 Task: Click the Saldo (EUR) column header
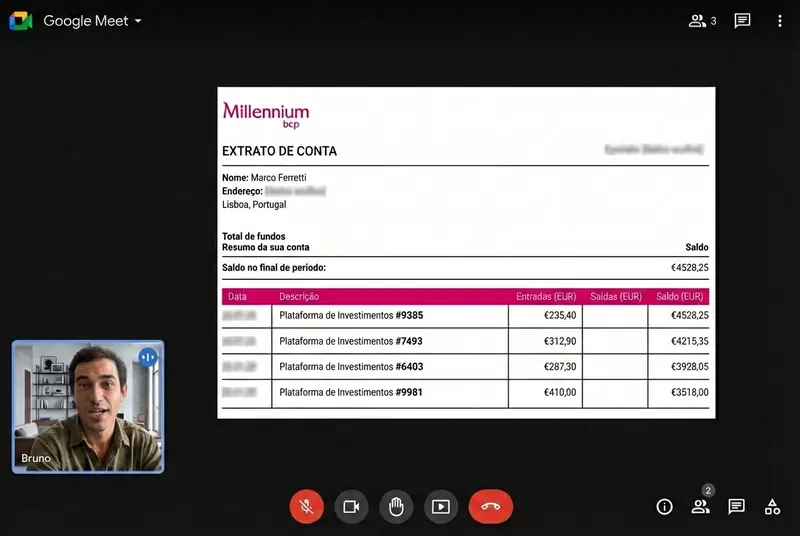point(680,297)
